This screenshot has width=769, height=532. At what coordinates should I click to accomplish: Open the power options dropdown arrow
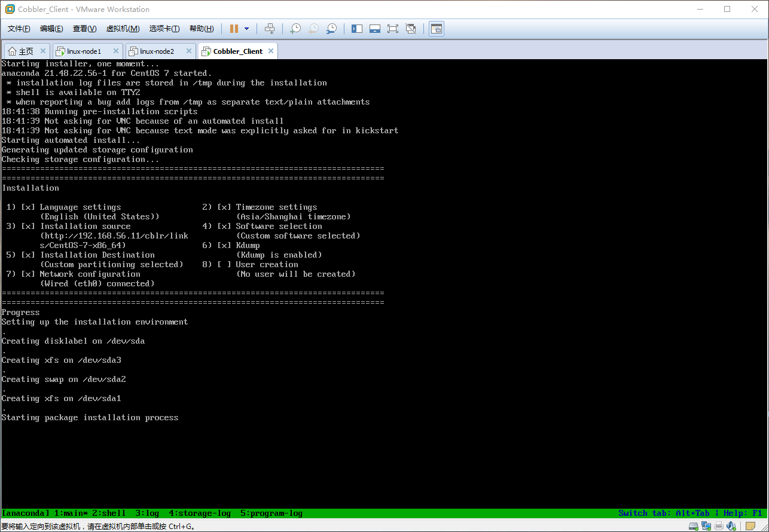tap(246, 29)
